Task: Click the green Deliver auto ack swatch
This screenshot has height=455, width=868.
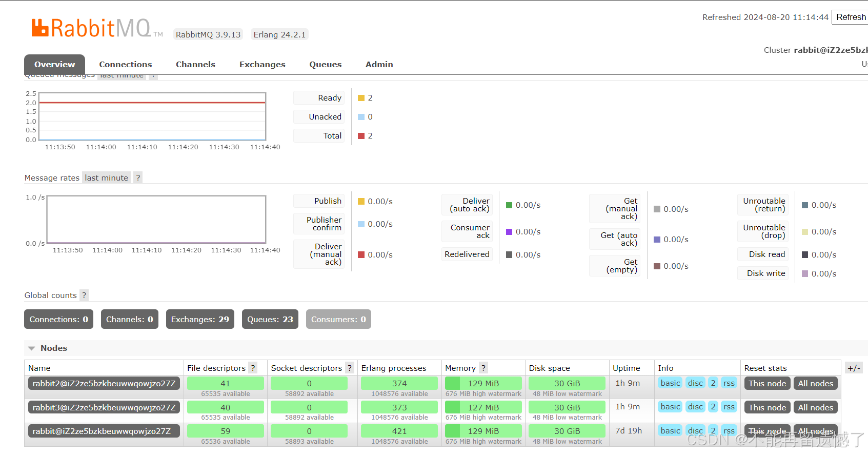Action: click(509, 205)
